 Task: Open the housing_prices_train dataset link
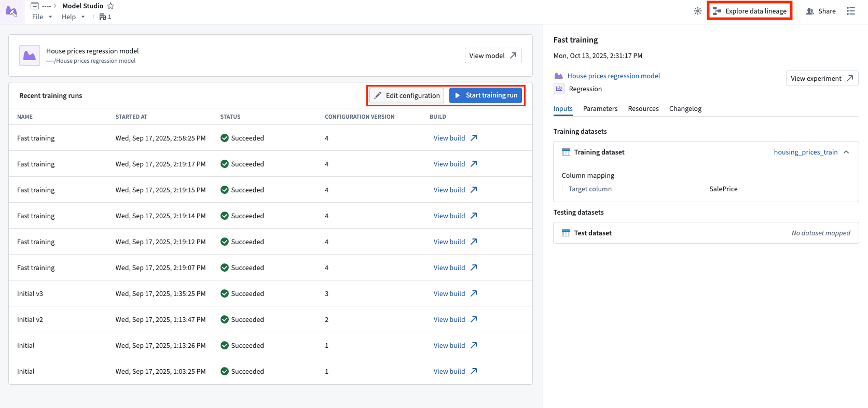(806, 152)
